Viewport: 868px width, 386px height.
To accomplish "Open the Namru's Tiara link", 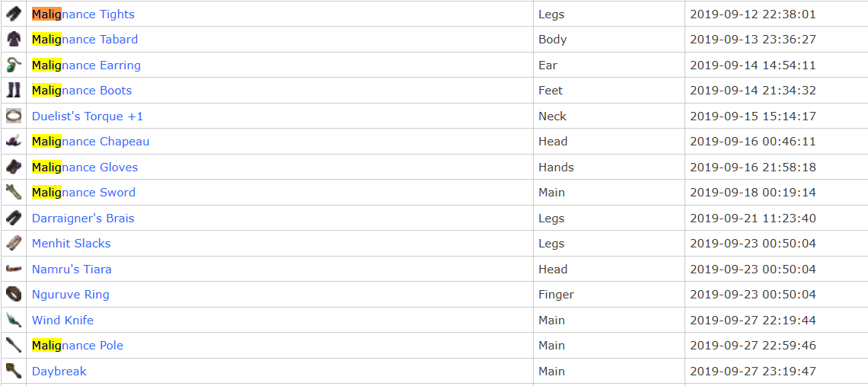I will [x=72, y=270].
